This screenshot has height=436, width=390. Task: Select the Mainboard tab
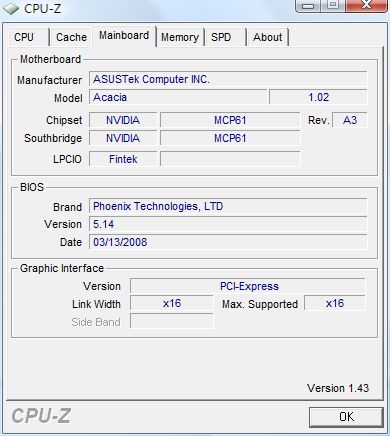[124, 36]
